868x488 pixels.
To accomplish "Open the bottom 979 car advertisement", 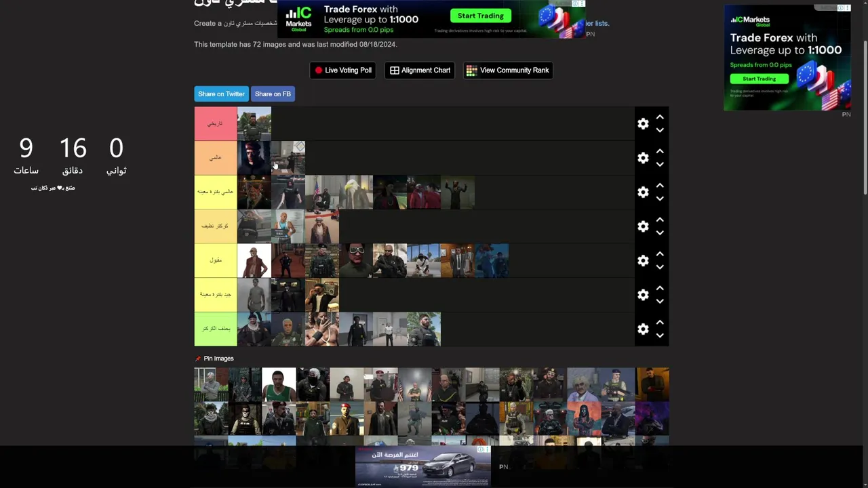I will (x=423, y=466).
